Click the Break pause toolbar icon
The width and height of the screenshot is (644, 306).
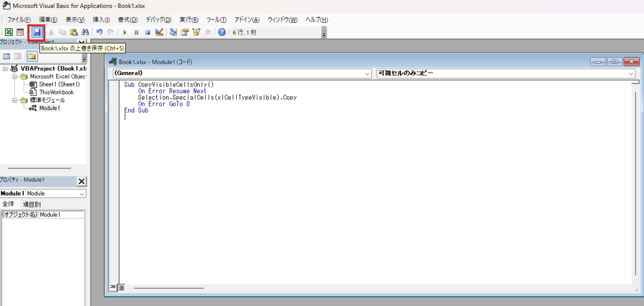(x=136, y=32)
